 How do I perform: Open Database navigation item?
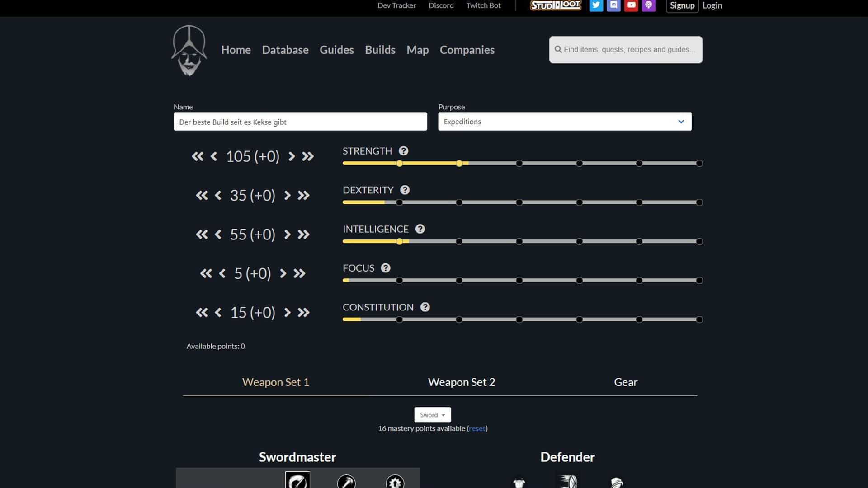click(x=285, y=50)
